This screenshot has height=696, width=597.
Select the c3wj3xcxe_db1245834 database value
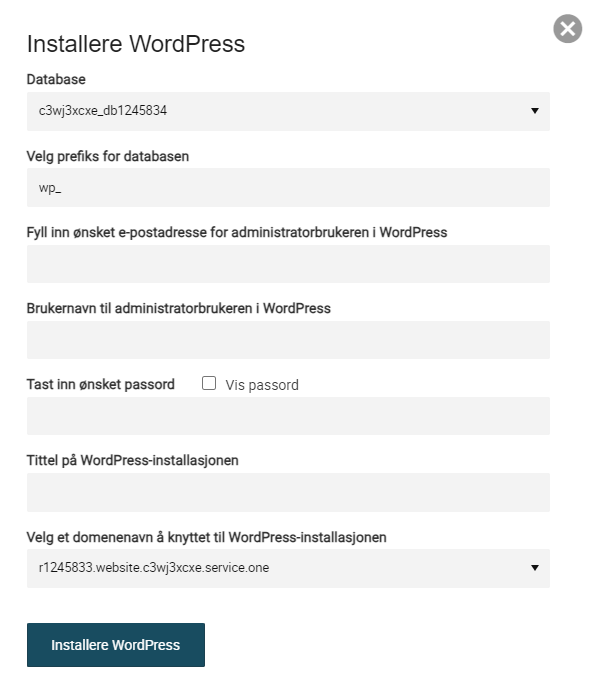(103, 111)
